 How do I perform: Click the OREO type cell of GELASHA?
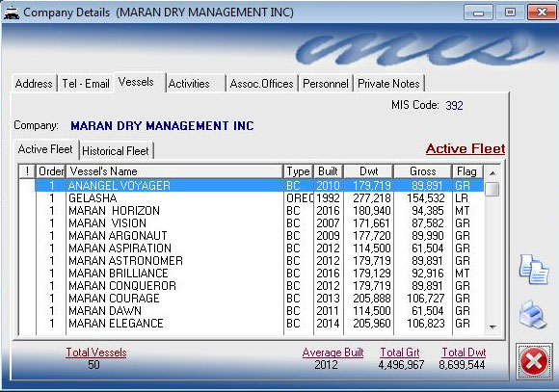(300, 198)
